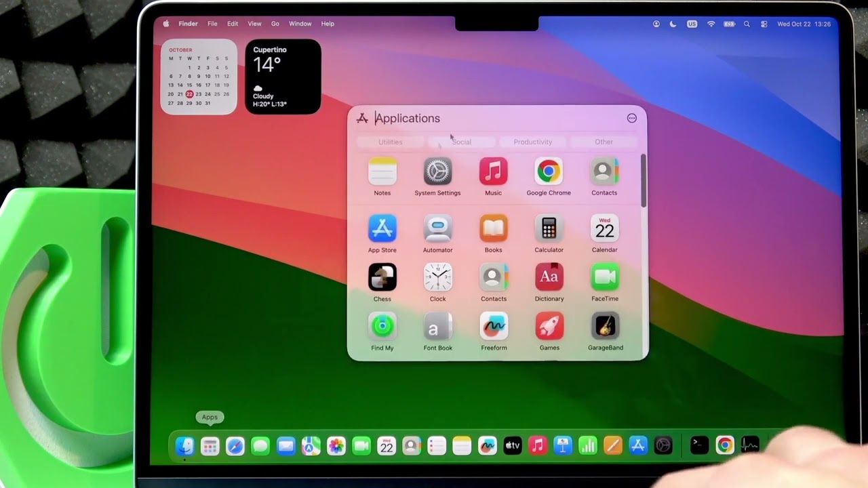Click the user account menu bar icon
Screen dimensions: 868x488
(656, 24)
